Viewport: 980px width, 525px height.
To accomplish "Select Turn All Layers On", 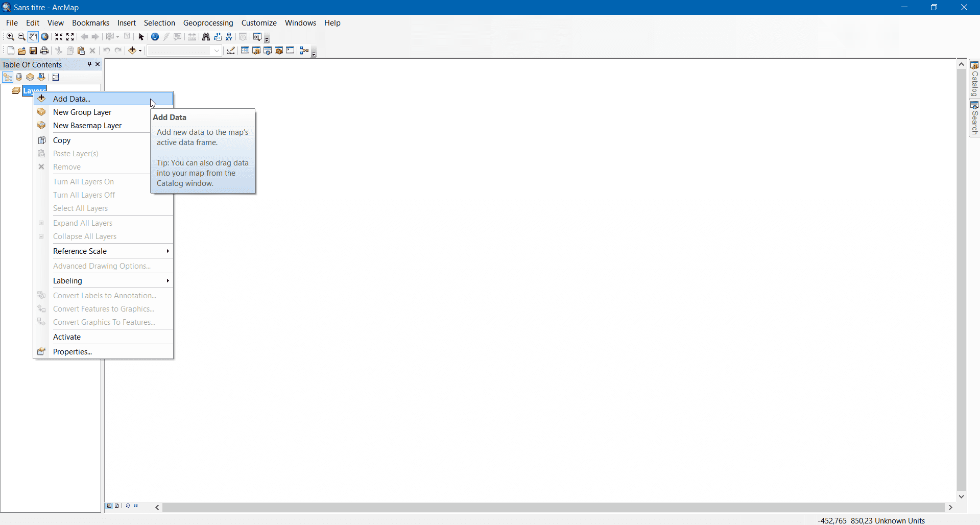I will pyautogui.click(x=83, y=181).
